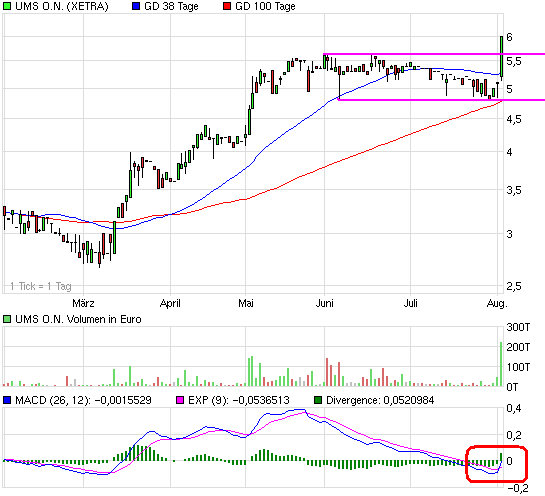Click the 'Mai' axis label
This screenshot has width=545, height=496.
[x=246, y=303]
